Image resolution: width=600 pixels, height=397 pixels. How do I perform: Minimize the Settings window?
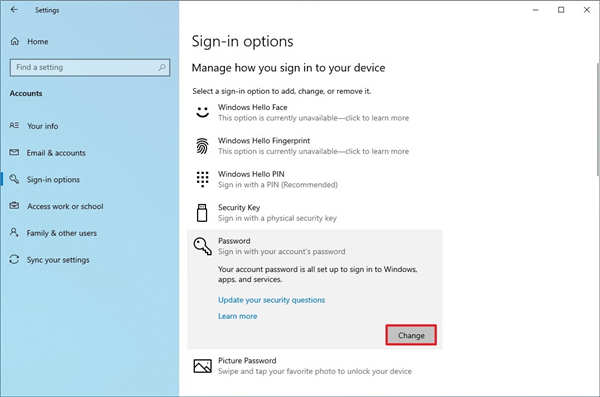[x=536, y=10]
